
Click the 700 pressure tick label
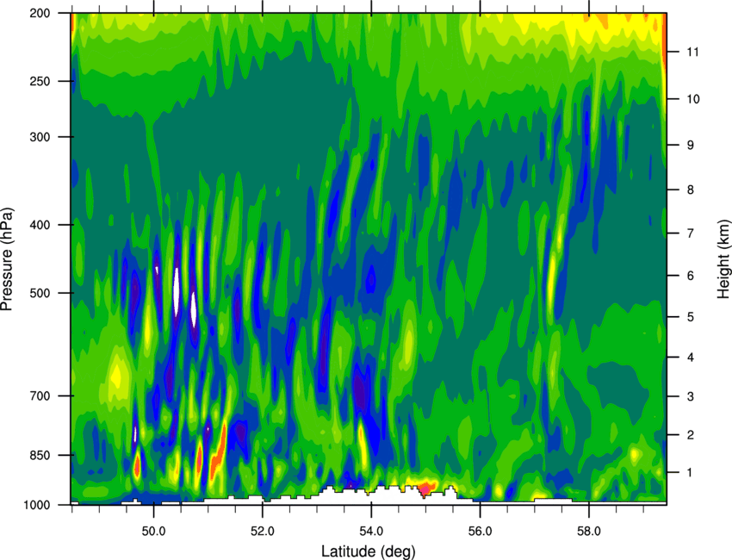pos(40,396)
